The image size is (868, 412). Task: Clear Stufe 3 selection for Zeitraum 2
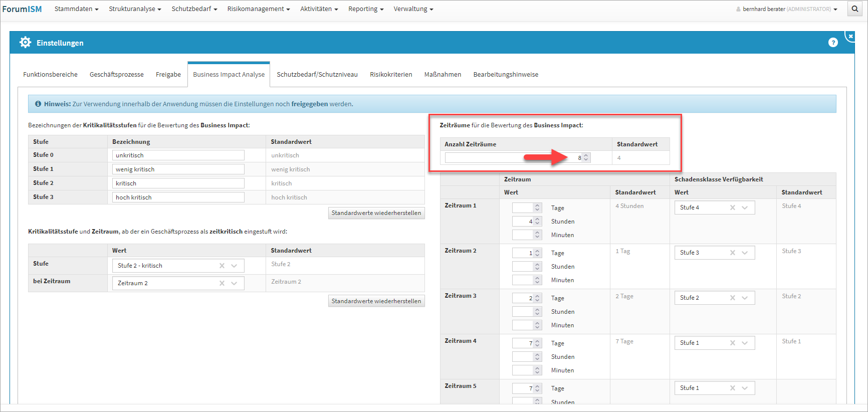733,253
